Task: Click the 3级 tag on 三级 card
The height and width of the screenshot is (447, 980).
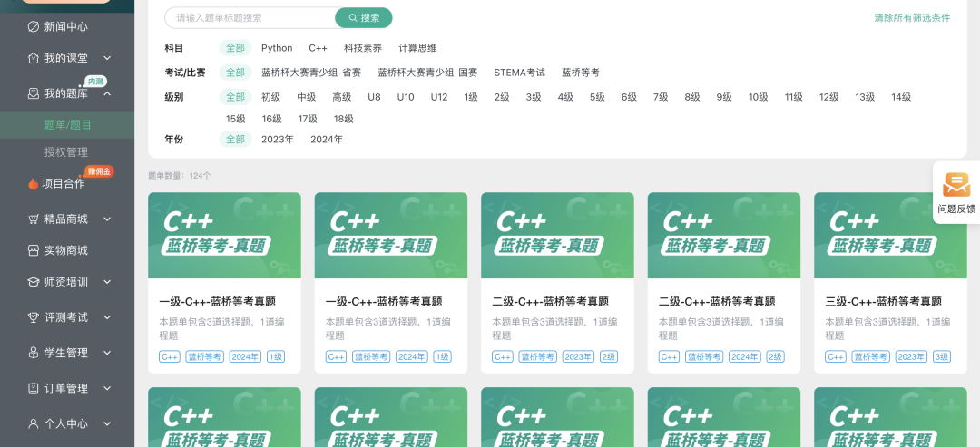Action: pos(941,357)
